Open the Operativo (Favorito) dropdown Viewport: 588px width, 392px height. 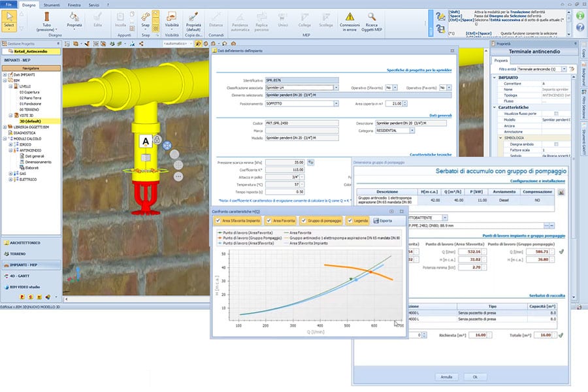pyautogui.click(x=449, y=88)
